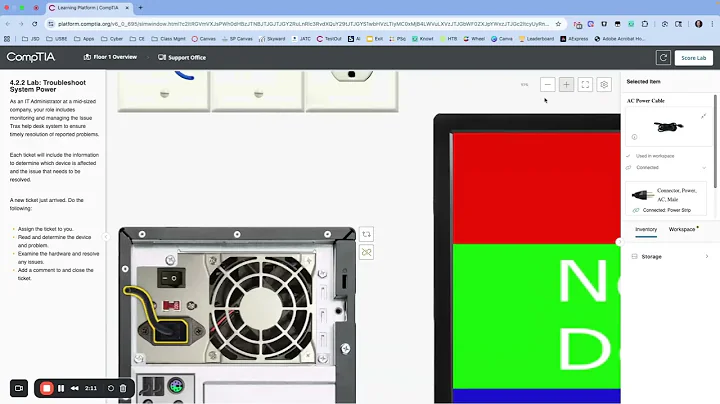Toggle fullscreen view of the workspace
720x404 pixels.
[585, 84]
